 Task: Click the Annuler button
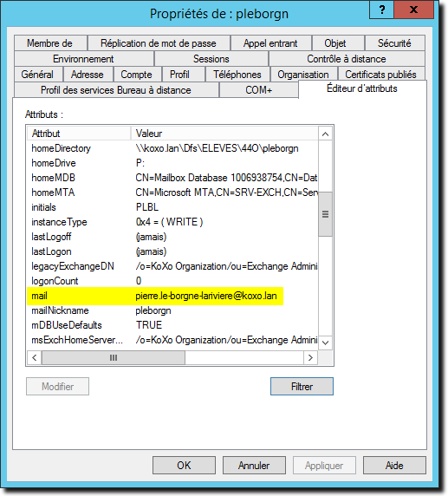(x=254, y=466)
